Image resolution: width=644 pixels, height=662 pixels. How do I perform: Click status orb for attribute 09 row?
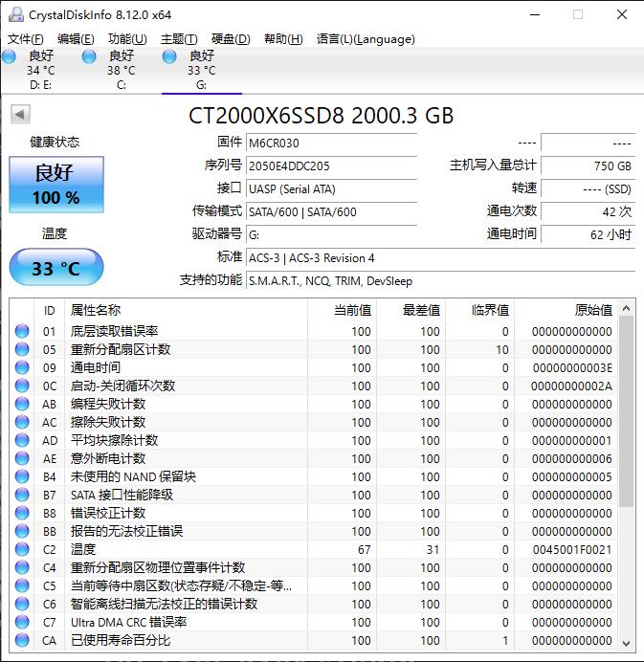pyautogui.click(x=22, y=367)
